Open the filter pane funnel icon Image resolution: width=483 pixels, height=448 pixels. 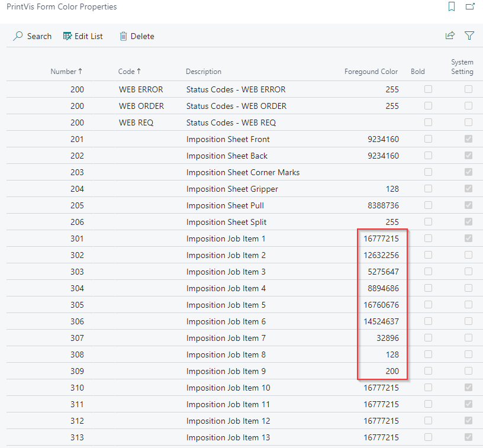pos(469,36)
